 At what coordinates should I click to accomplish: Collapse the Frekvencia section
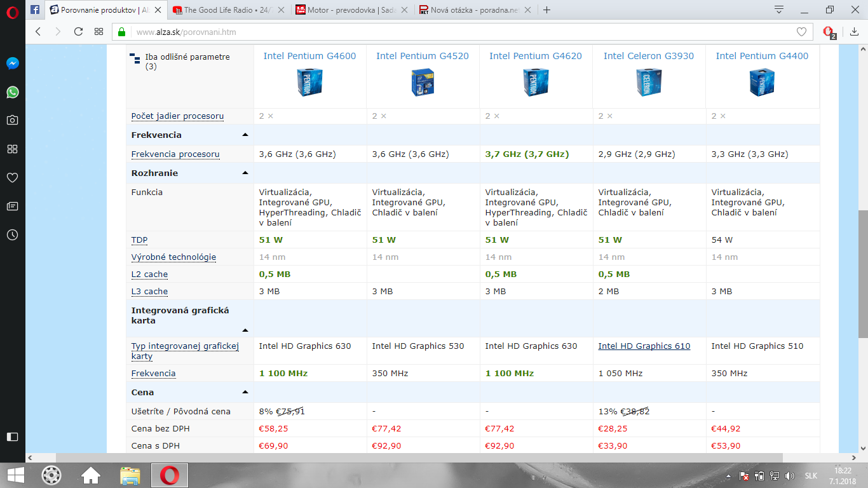click(x=245, y=135)
